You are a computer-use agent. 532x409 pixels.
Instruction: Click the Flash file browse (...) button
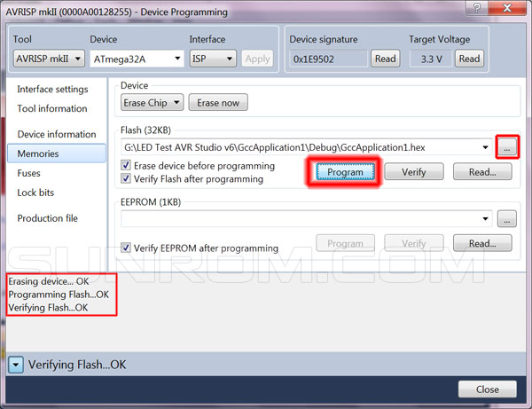(x=505, y=148)
